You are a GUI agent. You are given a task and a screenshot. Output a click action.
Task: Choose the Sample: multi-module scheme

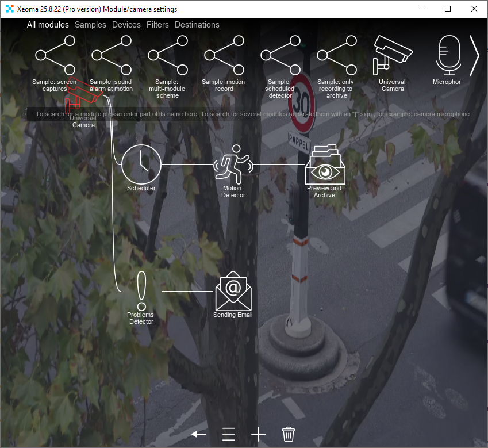167,55
